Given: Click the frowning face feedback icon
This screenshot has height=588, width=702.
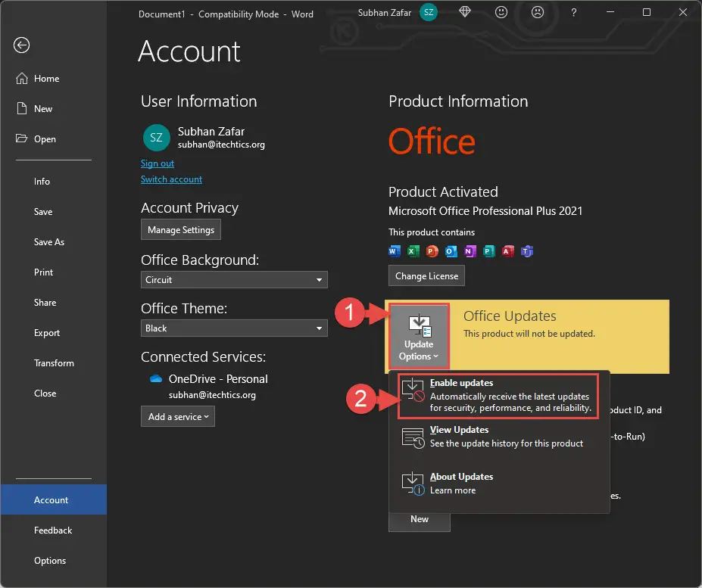Looking at the screenshot, I should click(537, 13).
